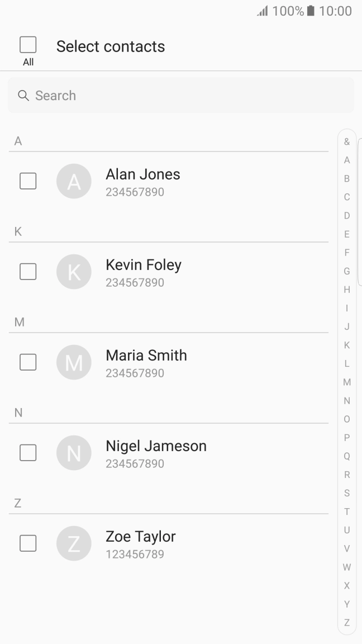Tick the checkbox for Alan Jones
362x644 pixels.
coord(28,181)
